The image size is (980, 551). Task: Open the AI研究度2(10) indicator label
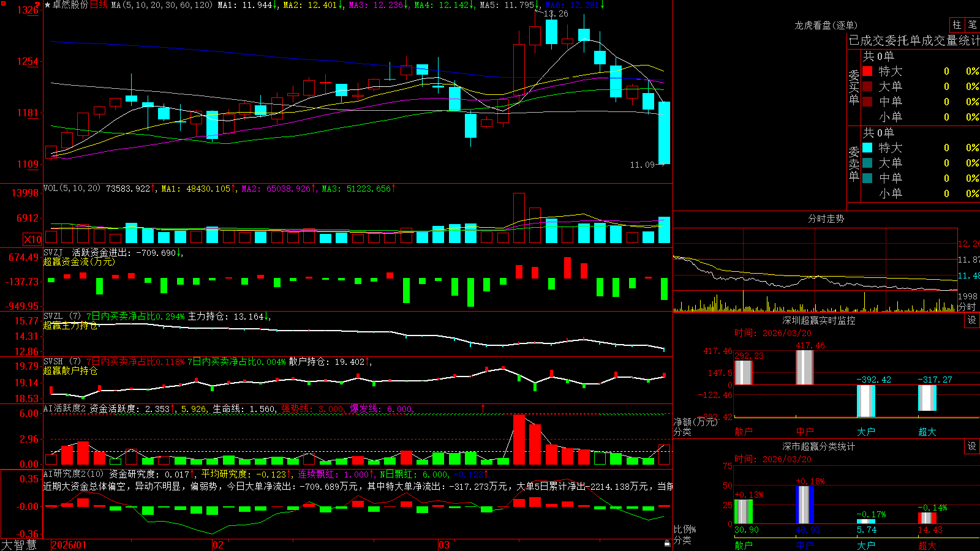coord(73,474)
